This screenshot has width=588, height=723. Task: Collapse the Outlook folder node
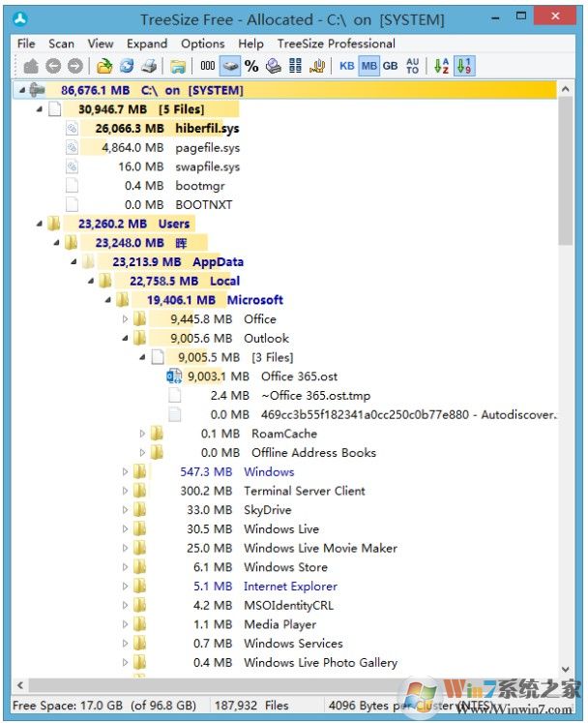(125, 339)
